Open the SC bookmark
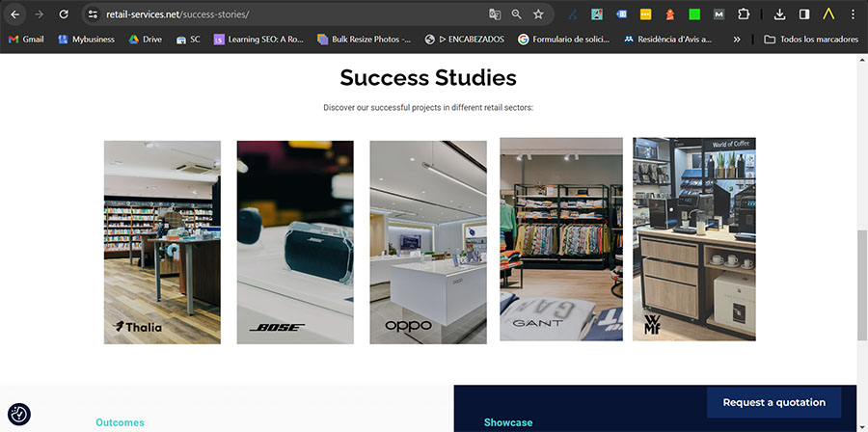The width and height of the screenshot is (868, 432). pyautogui.click(x=188, y=40)
